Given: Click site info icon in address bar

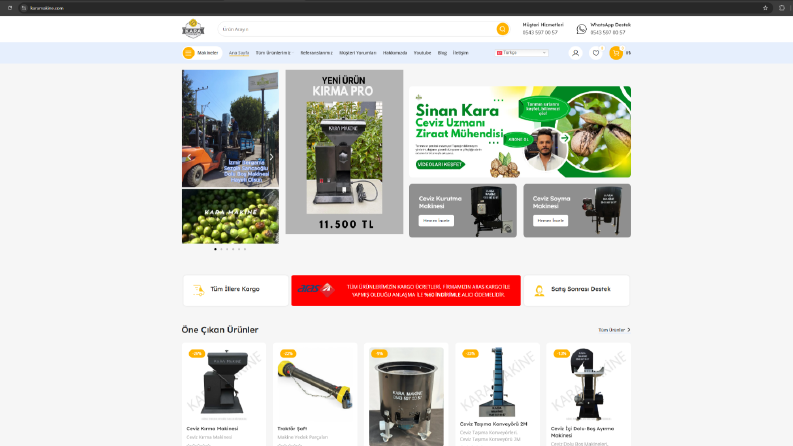Looking at the screenshot, I should point(24,8).
